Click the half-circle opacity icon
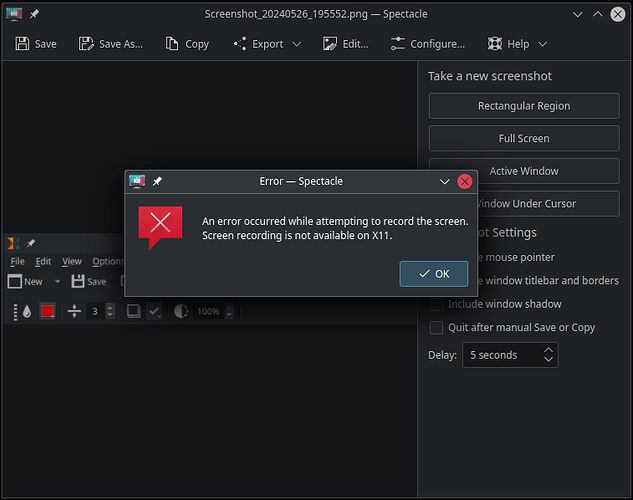 pos(181,311)
